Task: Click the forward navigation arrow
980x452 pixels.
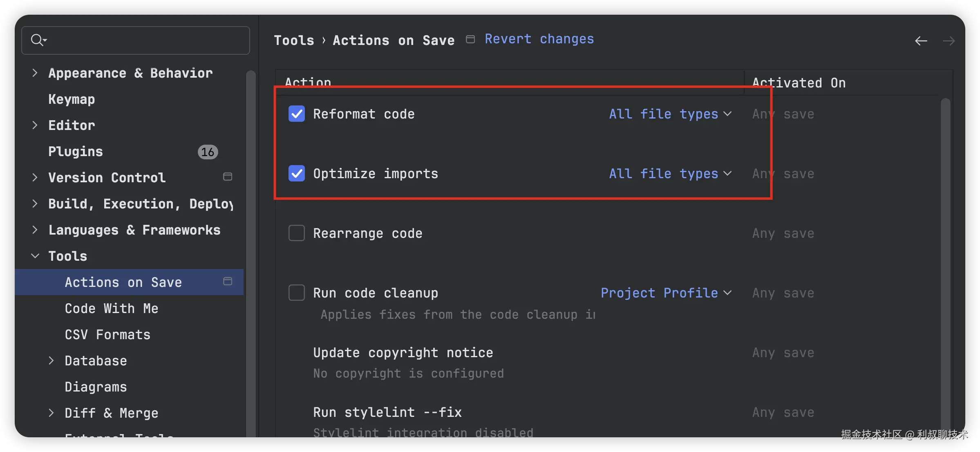Action: [x=949, y=41]
